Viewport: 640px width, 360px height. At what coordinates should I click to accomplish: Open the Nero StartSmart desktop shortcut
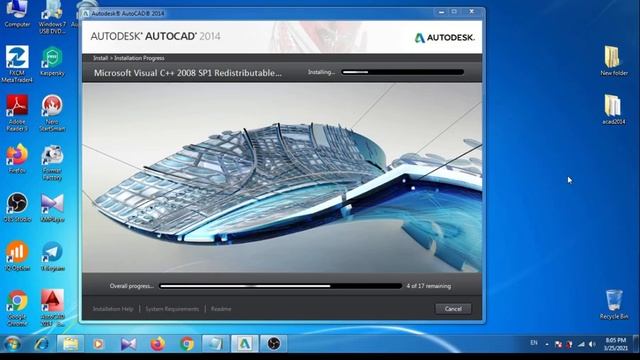point(52,113)
